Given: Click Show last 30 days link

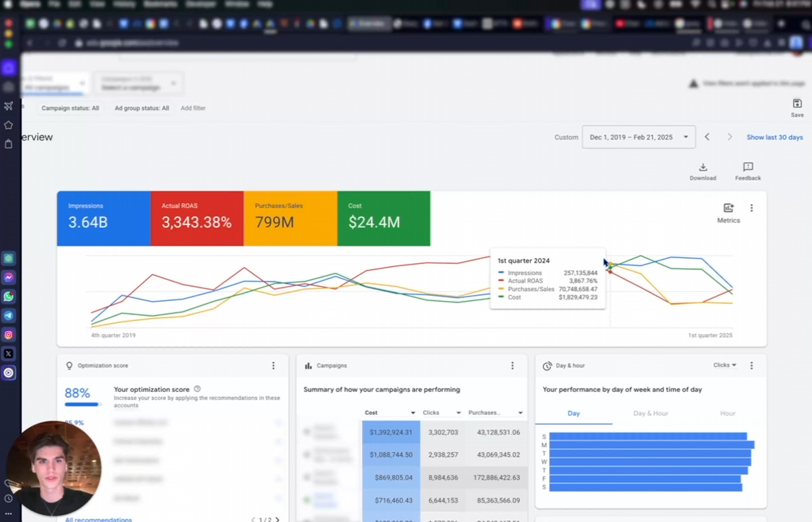Looking at the screenshot, I should (x=774, y=138).
